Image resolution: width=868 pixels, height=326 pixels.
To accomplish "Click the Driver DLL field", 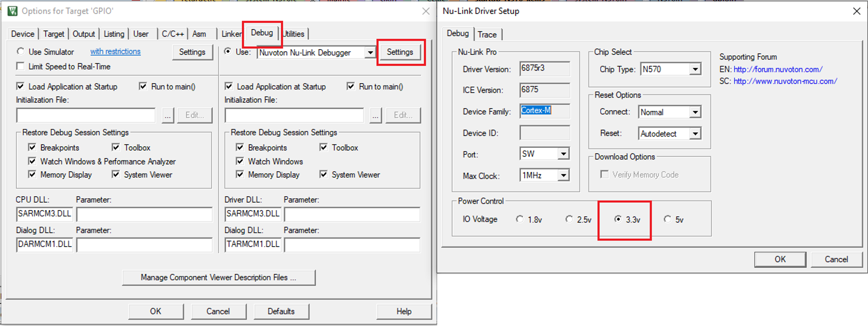I will 253,214.
